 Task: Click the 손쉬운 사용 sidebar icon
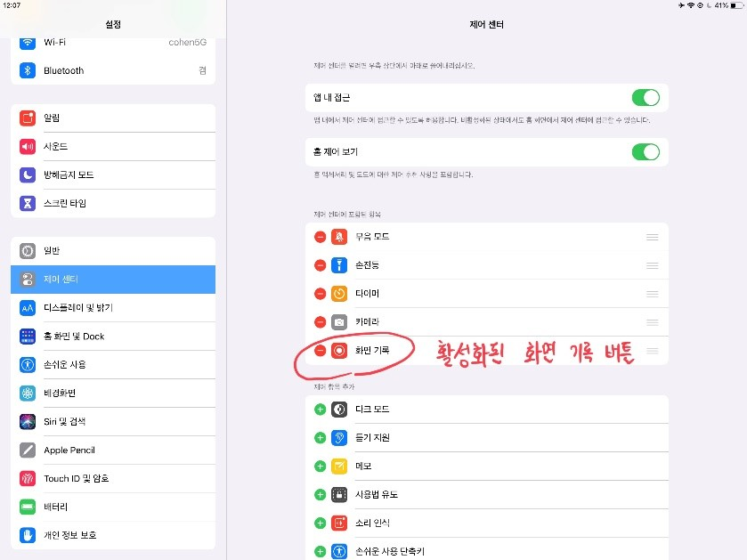tap(28, 365)
